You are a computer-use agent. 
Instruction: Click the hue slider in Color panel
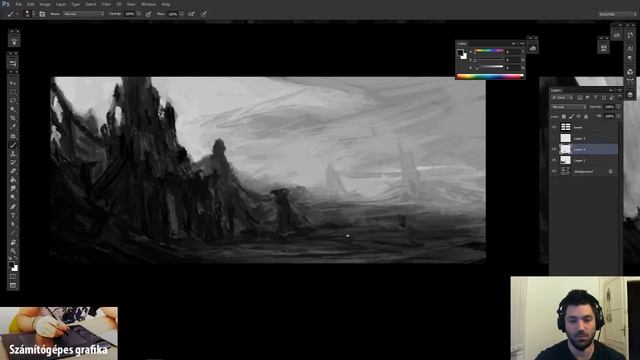point(489,51)
